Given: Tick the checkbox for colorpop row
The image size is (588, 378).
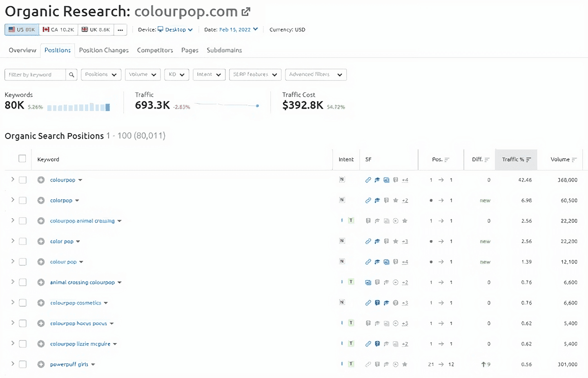Looking at the screenshot, I should tap(23, 200).
